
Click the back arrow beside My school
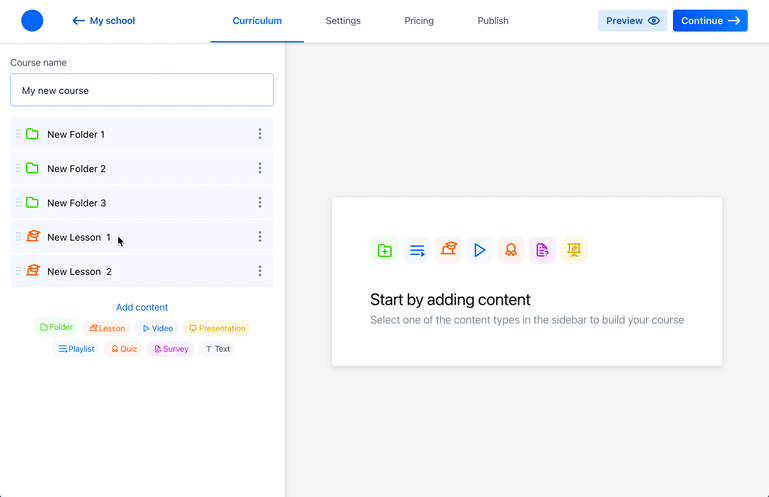(x=78, y=21)
